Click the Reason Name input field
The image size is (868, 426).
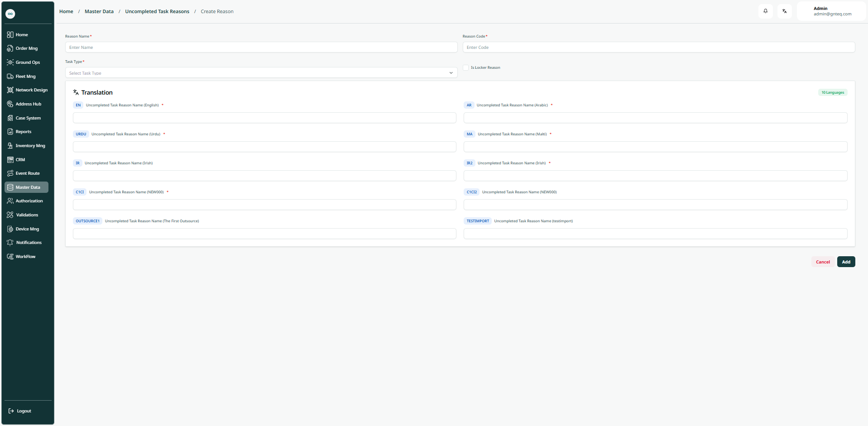[261, 48]
